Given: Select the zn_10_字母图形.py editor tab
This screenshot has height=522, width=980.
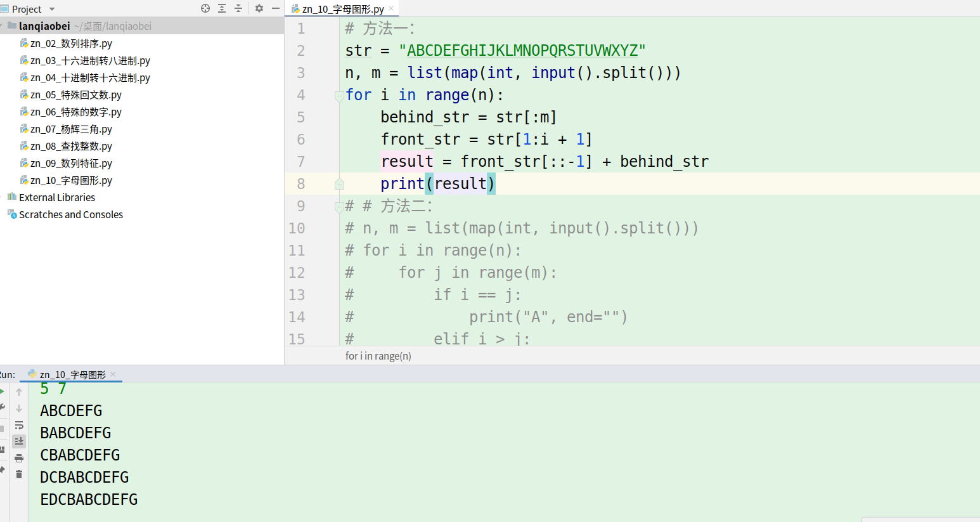Looking at the screenshot, I should pos(342,9).
